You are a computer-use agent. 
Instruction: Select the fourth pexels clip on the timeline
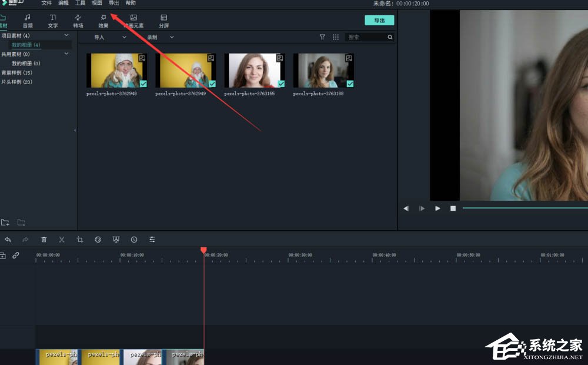tap(183, 357)
